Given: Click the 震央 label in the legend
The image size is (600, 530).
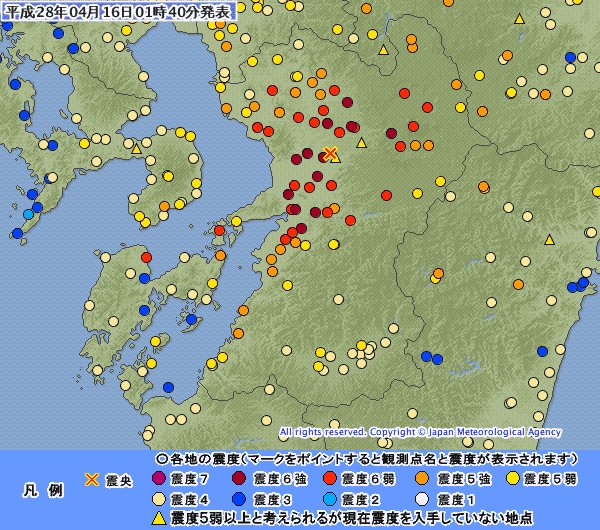Looking at the screenshot, I should (119, 480).
